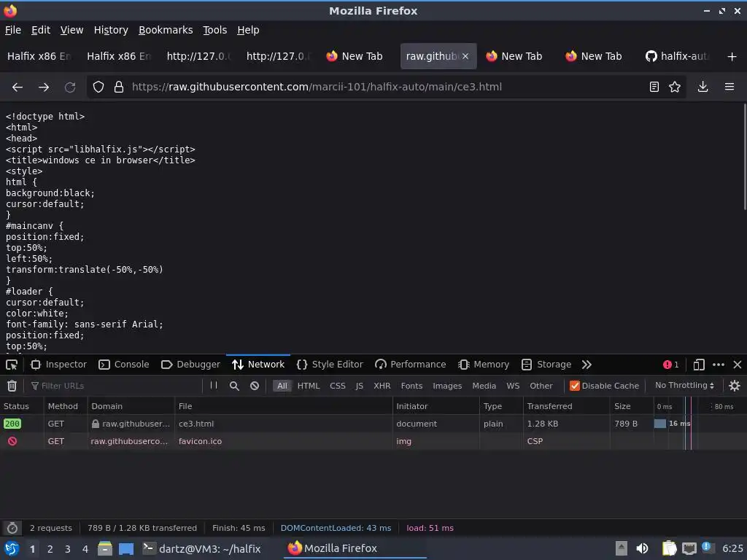The height and width of the screenshot is (560, 747).
Task: Filter requests by Other
Action: 541,386
